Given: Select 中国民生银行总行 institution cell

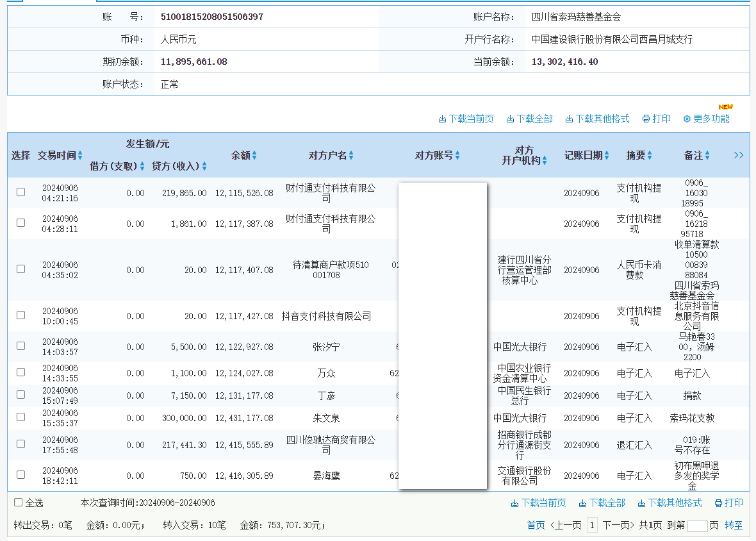Looking at the screenshot, I should tap(524, 395).
